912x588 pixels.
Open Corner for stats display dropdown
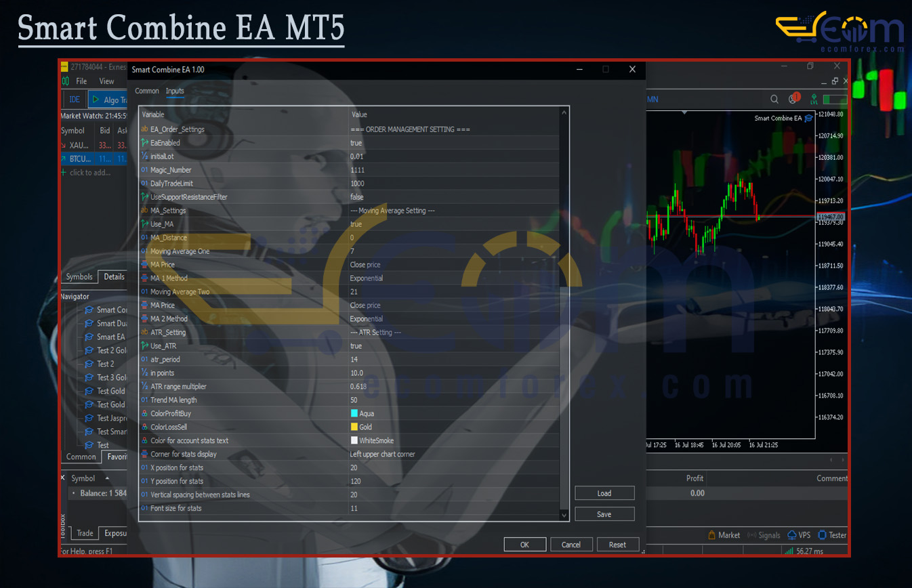(454, 455)
